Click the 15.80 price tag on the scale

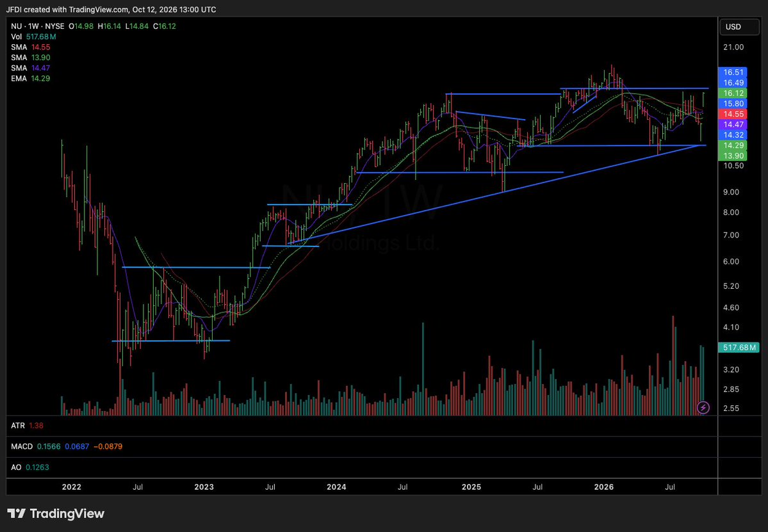[733, 103]
